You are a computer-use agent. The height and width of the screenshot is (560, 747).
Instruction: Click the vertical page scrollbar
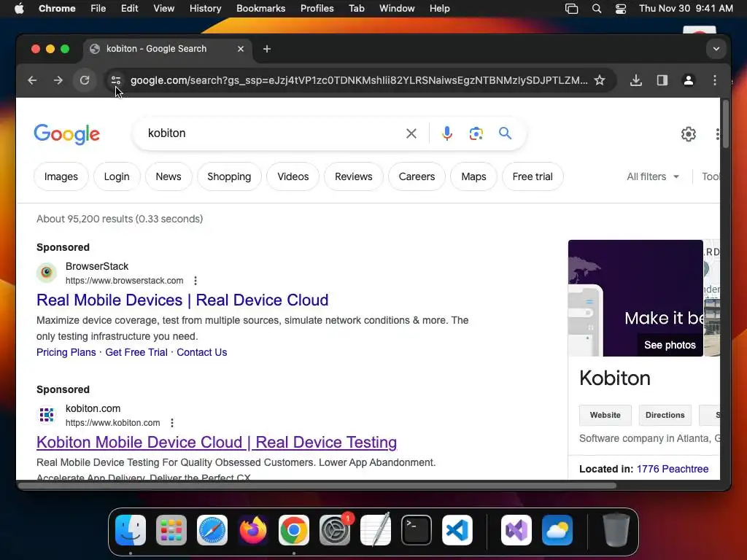coord(726,124)
